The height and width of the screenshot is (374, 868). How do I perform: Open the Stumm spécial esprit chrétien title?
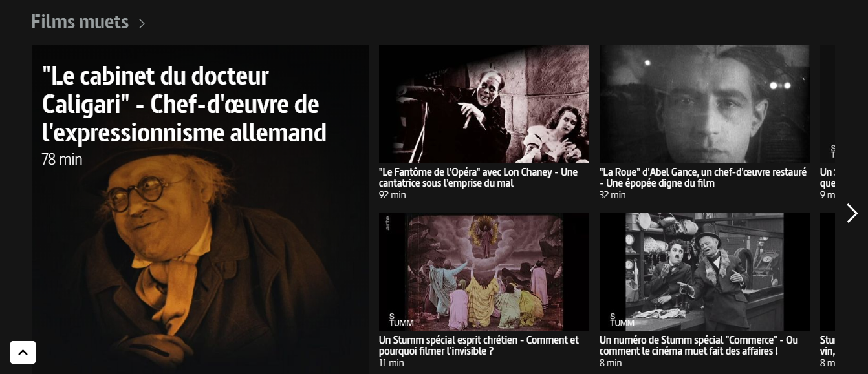click(479, 346)
